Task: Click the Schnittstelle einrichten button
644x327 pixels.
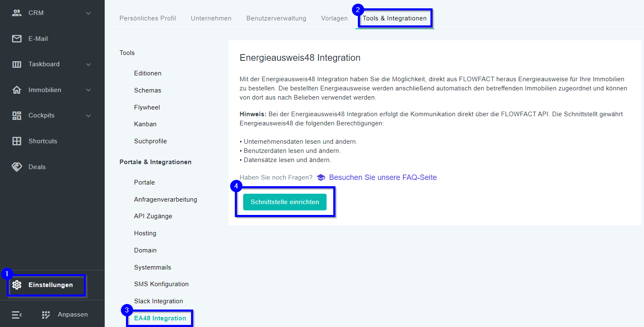Action: coord(285,202)
